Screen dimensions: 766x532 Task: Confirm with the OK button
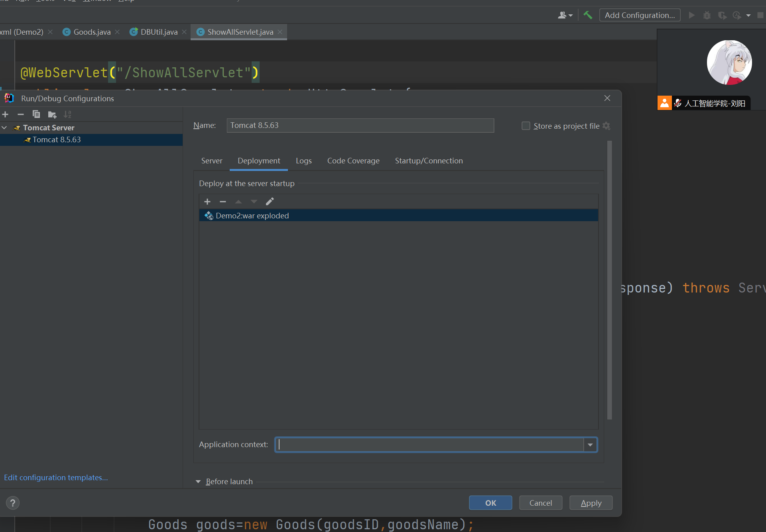490,503
